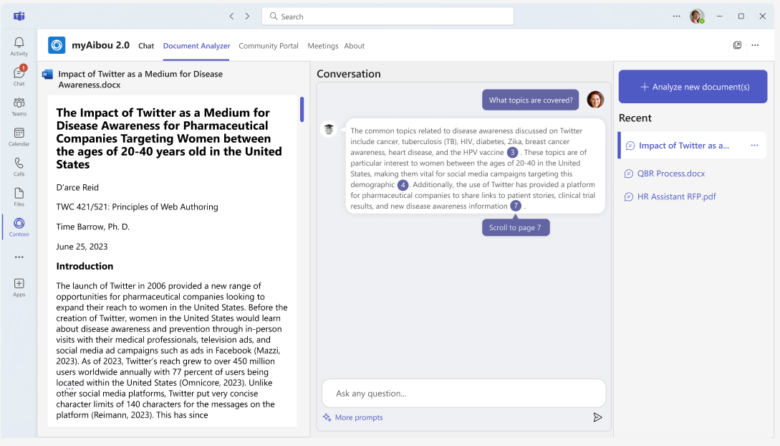Click citation reference number 4
The image size is (780, 446).
[403, 185]
